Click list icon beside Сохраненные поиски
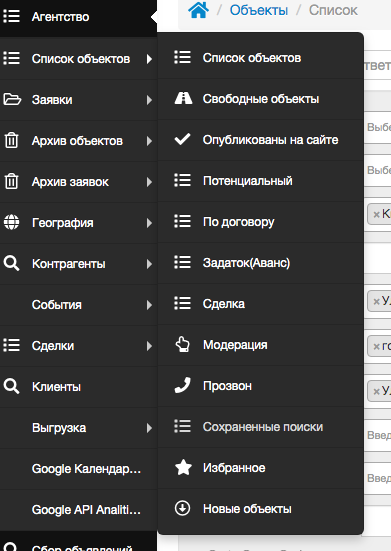This screenshot has width=391, height=551. [x=183, y=426]
